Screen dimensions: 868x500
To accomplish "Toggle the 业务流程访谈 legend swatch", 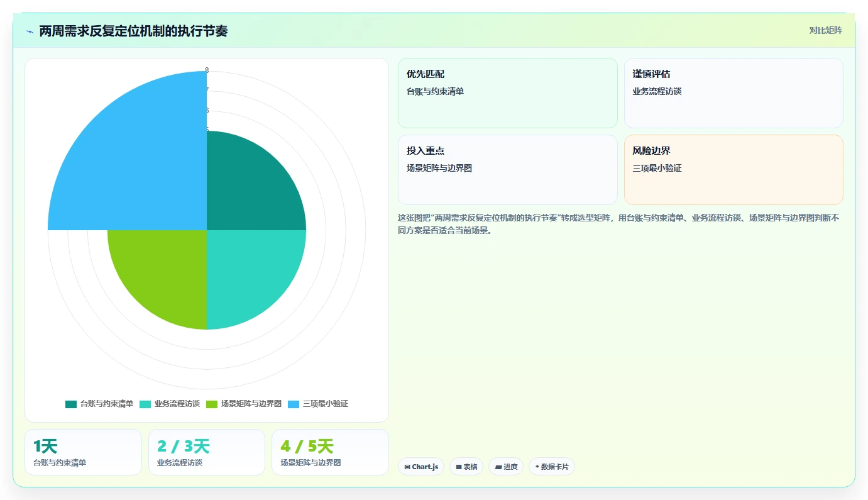I will point(145,404).
